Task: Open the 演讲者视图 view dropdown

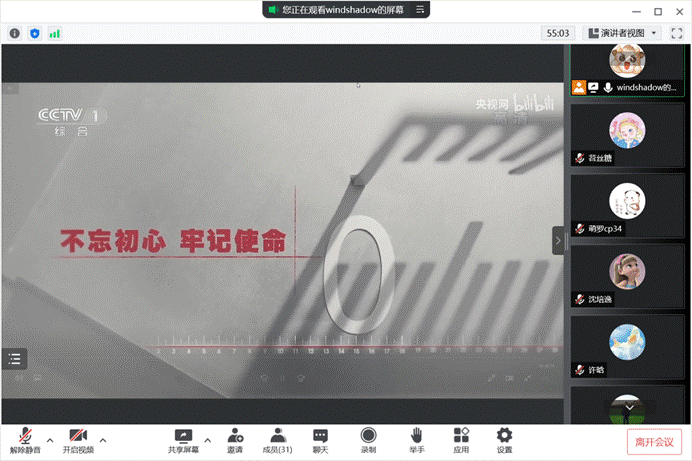Action: pos(623,33)
